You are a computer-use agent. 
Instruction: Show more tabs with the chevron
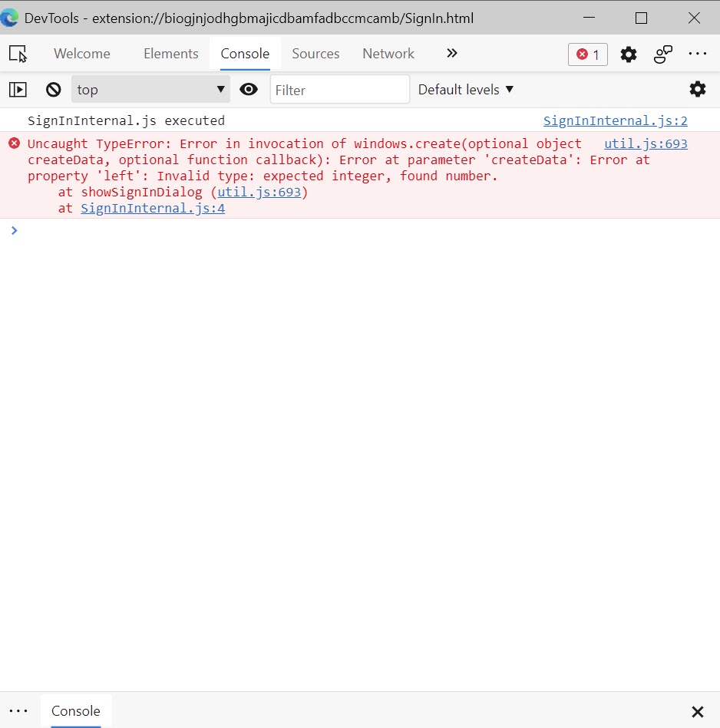click(x=452, y=54)
